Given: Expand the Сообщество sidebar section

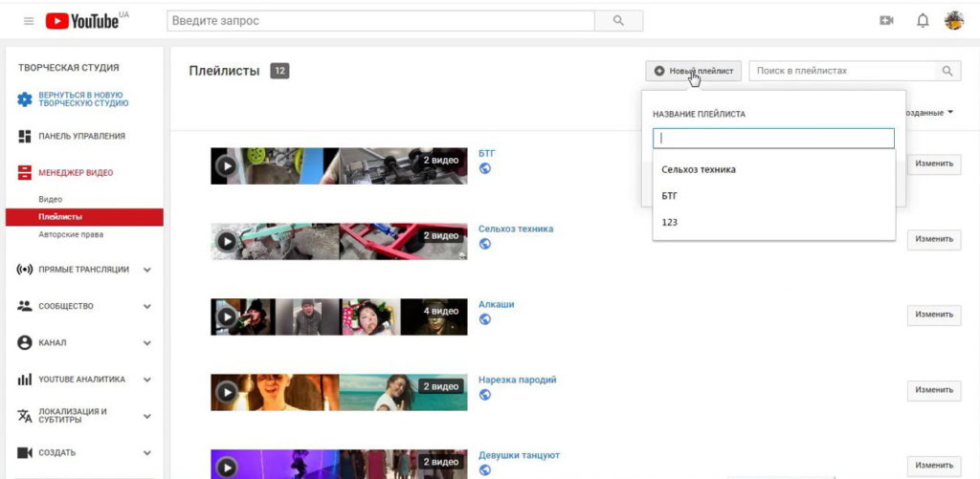Looking at the screenshot, I should pyautogui.click(x=147, y=307).
